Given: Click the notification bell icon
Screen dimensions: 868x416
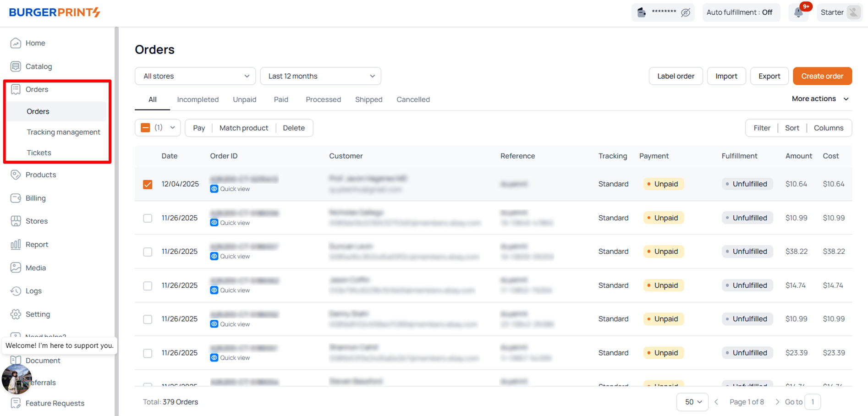Looking at the screenshot, I should tap(798, 12).
